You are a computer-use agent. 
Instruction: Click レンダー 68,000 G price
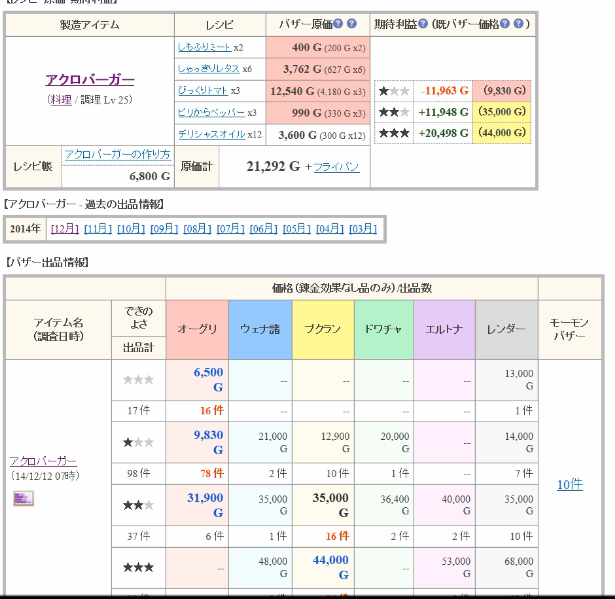pyautogui.click(x=519, y=567)
